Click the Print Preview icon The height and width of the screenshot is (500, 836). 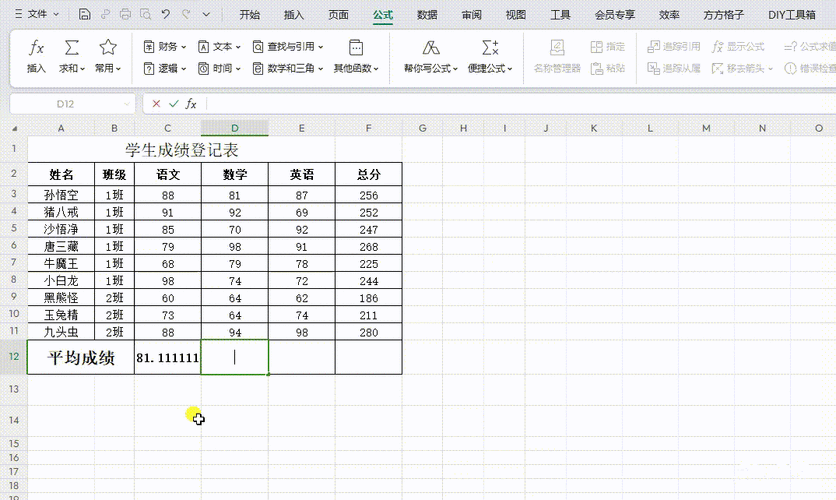click(x=146, y=14)
